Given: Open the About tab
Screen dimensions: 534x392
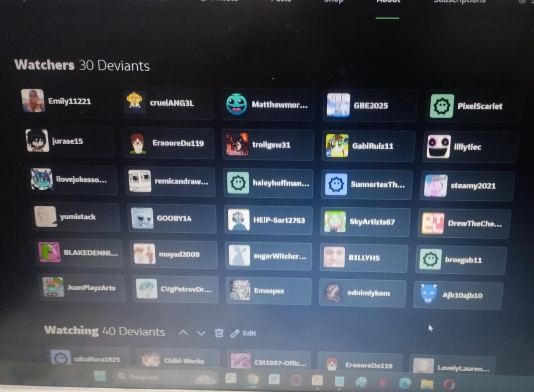Looking at the screenshot, I should pyautogui.click(x=388, y=2).
